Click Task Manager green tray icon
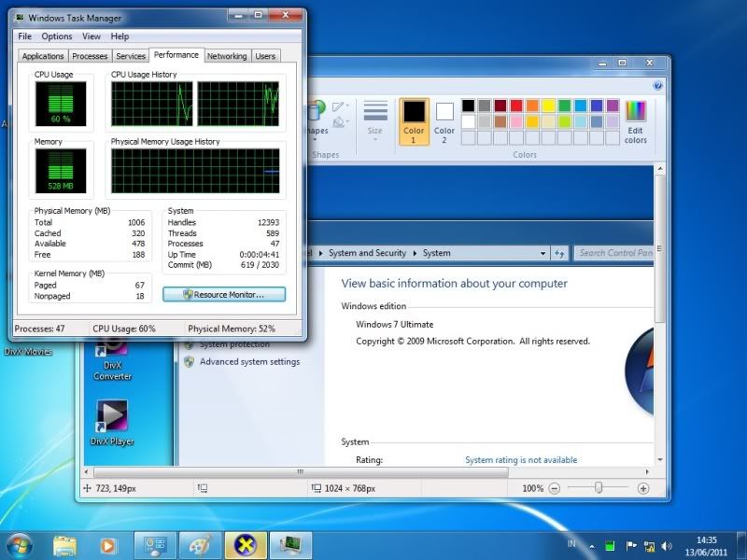The width and height of the screenshot is (747, 560). [610, 546]
